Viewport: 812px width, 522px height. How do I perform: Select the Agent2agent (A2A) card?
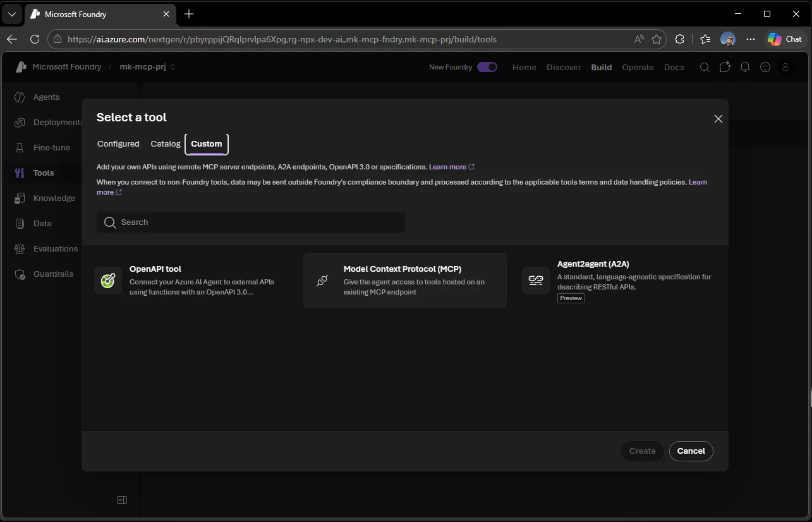tap(618, 281)
